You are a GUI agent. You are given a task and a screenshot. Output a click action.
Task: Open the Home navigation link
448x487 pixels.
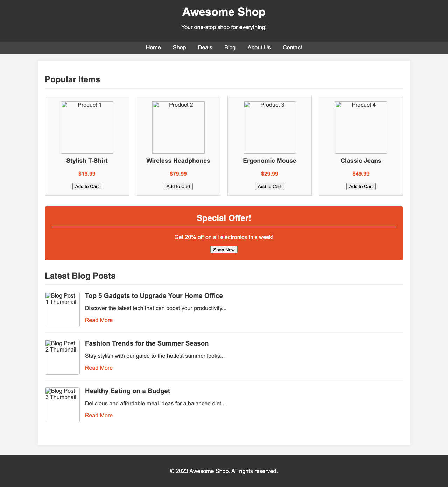pyautogui.click(x=153, y=47)
